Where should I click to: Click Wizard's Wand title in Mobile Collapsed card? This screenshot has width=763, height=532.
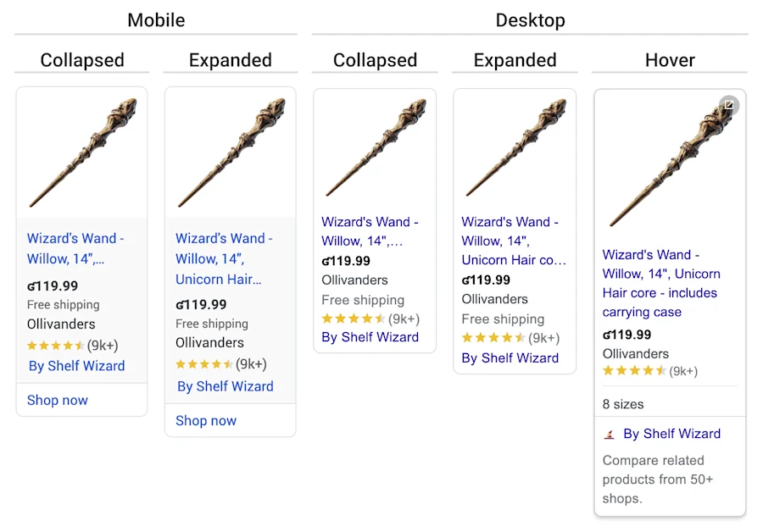pos(75,248)
